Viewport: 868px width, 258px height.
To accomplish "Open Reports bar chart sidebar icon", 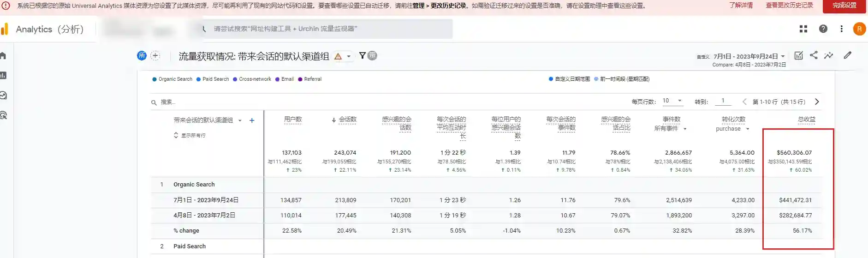I will (x=3, y=75).
